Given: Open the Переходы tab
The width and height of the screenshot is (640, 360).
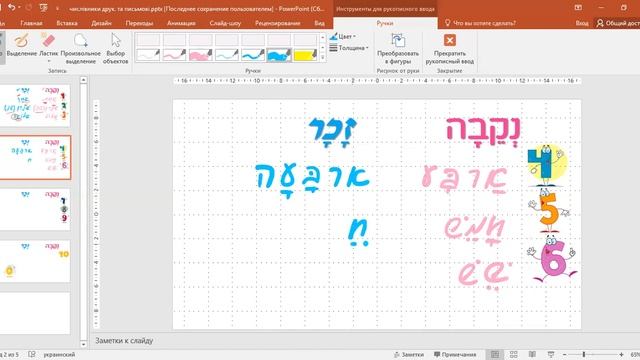Looking at the screenshot, I should point(139,23).
